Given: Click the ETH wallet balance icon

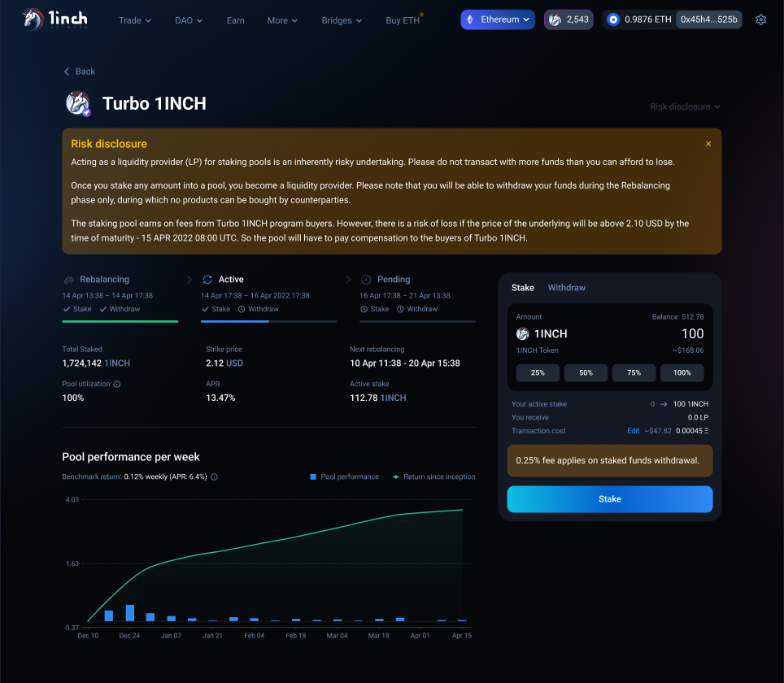Looking at the screenshot, I should [613, 19].
